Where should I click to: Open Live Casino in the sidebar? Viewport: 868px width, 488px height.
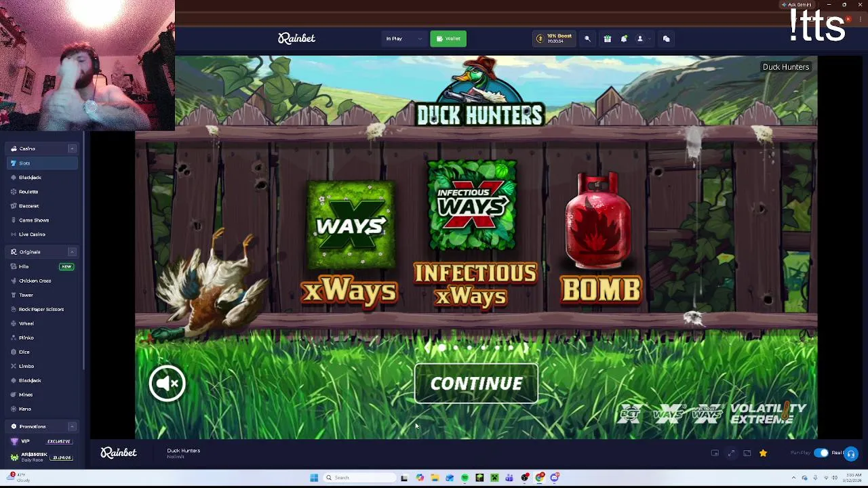coord(42,235)
